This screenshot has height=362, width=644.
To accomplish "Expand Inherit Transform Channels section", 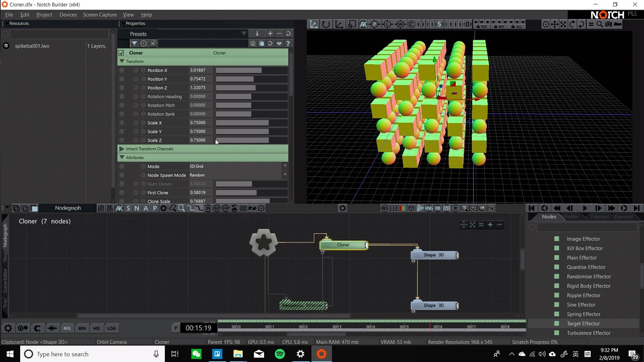I will 122,149.
